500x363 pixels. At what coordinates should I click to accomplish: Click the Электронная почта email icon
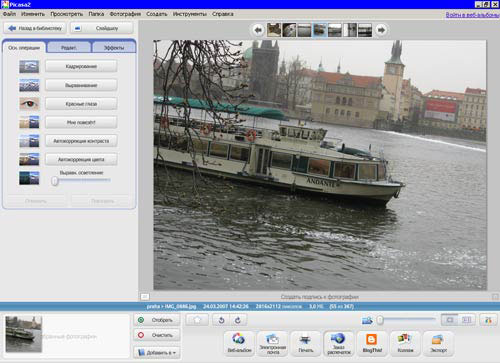pos(273,343)
